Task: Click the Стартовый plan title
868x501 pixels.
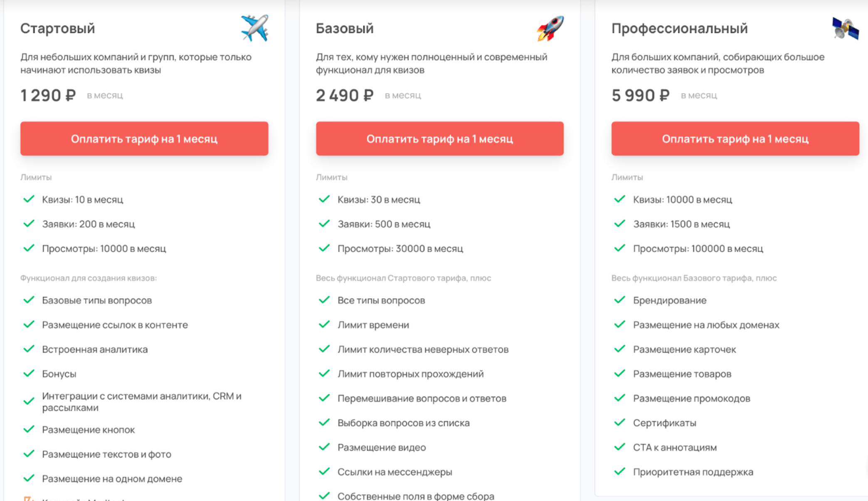Action: click(58, 28)
